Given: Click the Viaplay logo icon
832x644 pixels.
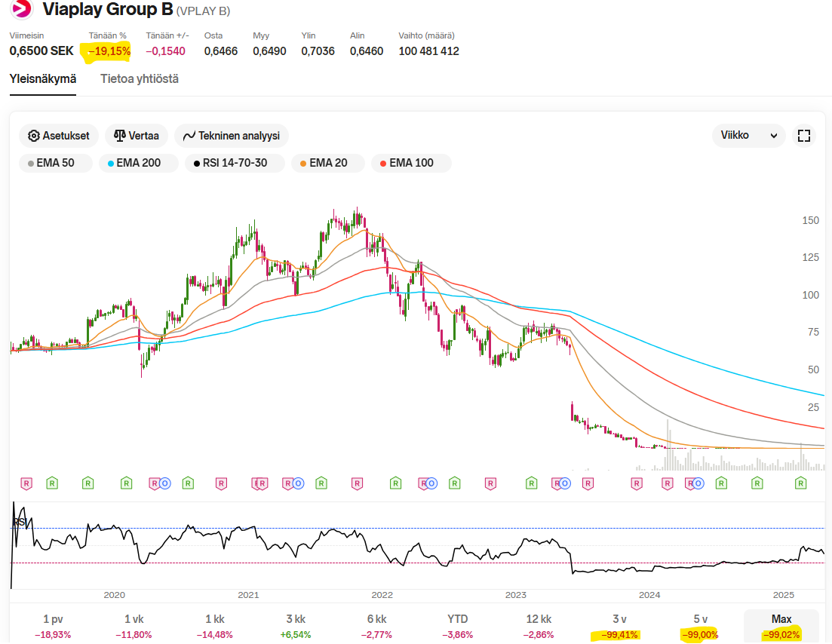Looking at the screenshot, I should [21, 9].
